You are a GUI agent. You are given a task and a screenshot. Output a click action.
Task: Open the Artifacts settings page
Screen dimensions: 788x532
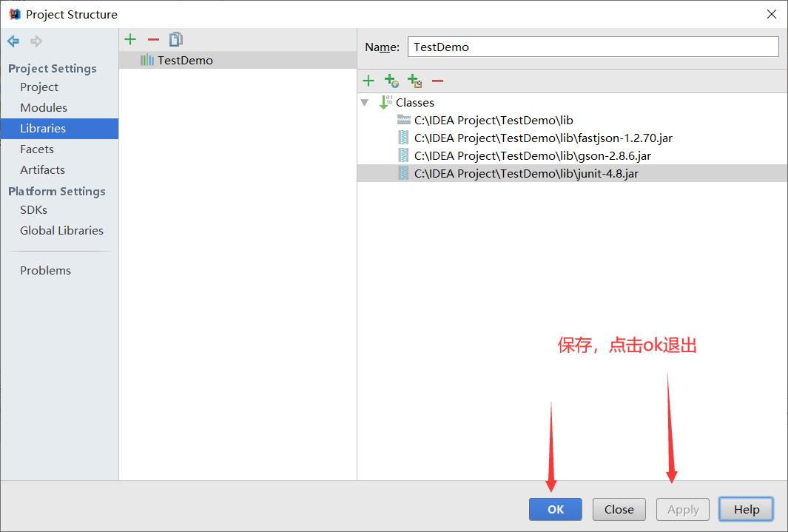[x=43, y=169]
